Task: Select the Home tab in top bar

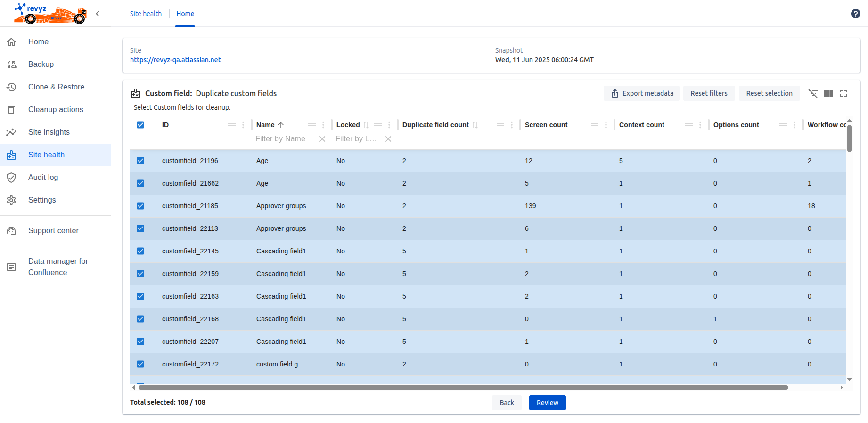Action: tap(185, 14)
